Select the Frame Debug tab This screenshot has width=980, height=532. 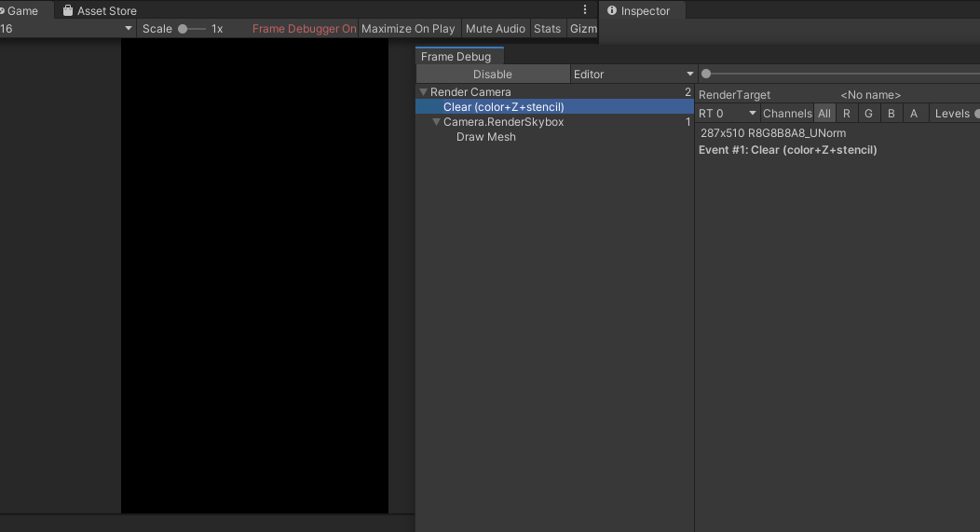pyautogui.click(x=456, y=57)
